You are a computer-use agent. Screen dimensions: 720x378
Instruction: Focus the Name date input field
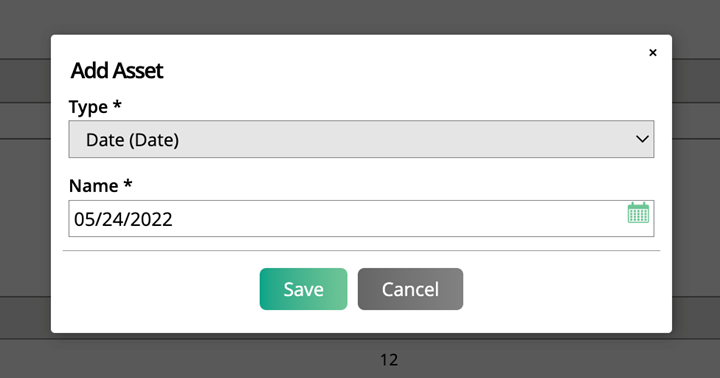click(x=361, y=219)
